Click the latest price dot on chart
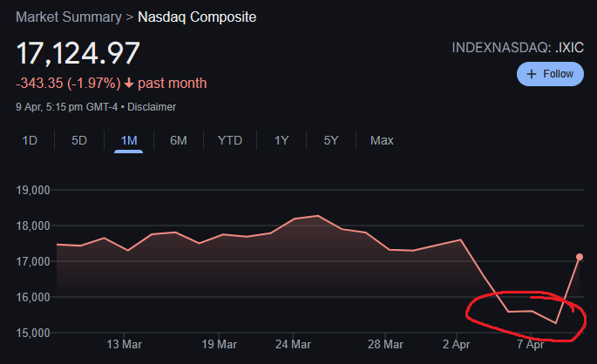597x364 pixels. tap(580, 257)
